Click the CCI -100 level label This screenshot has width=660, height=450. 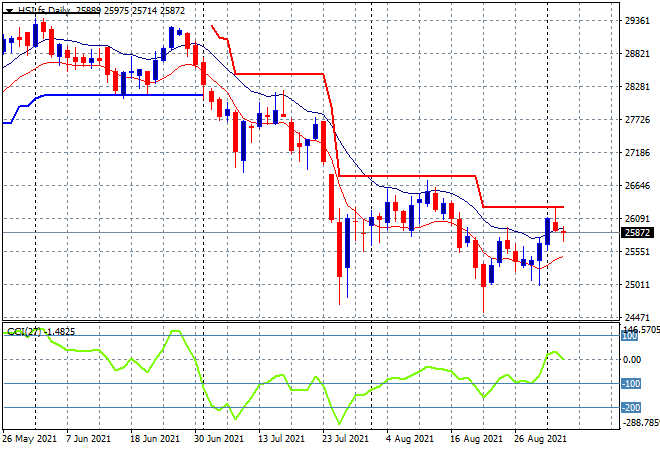click(x=631, y=383)
